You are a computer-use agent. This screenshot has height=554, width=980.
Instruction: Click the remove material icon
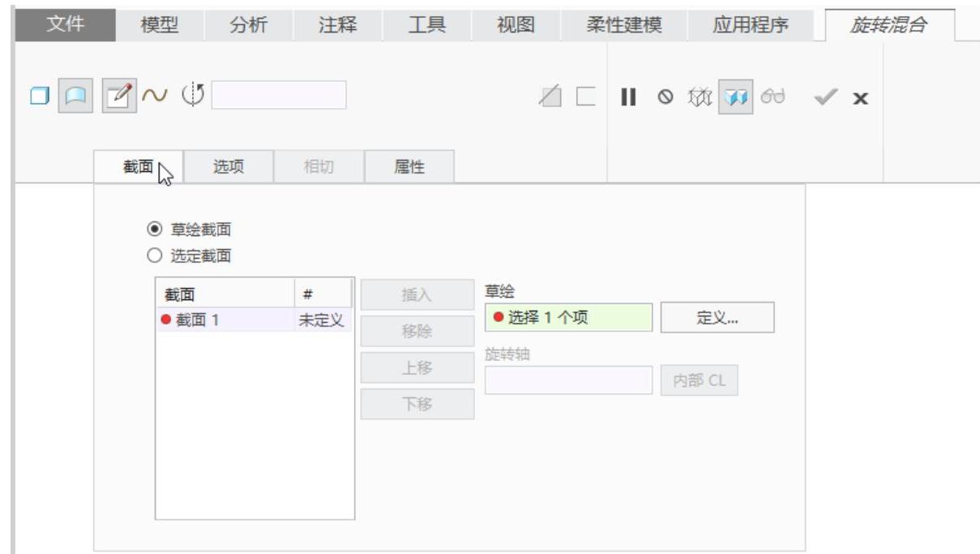click(x=550, y=97)
